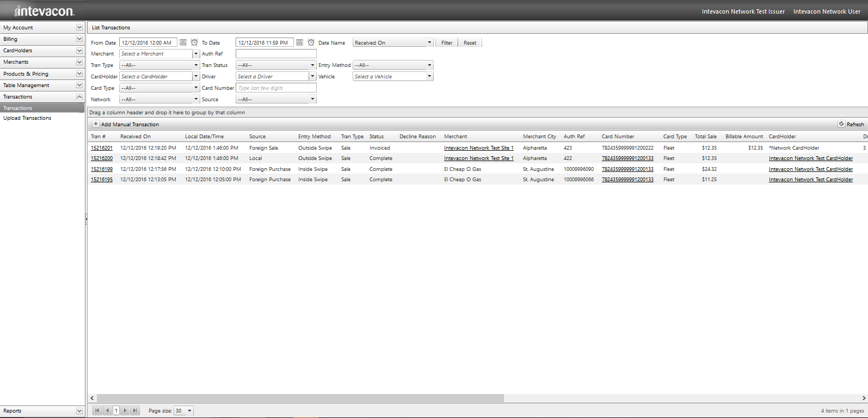Expand the Reports sidebar section

pyautogui.click(x=79, y=411)
